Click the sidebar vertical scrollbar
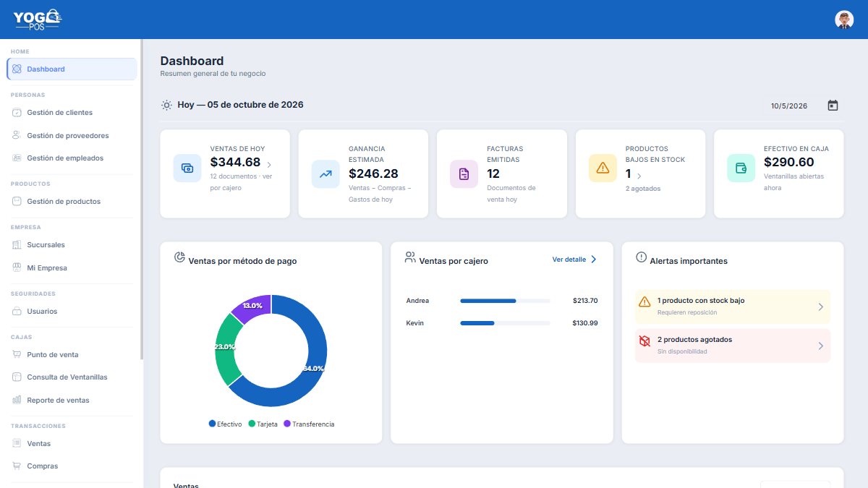This screenshot has height=488, width=868. (x=142, y=199)
